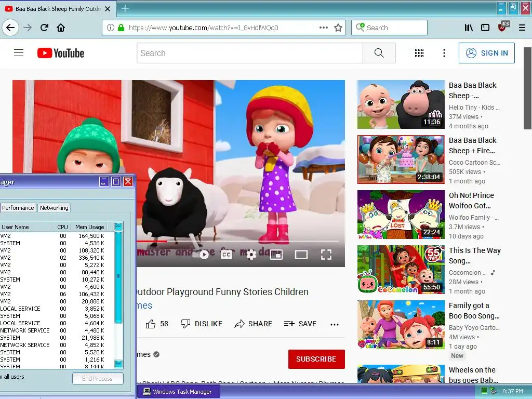Sort processes by Mem Usage column header

coord(89,227)
